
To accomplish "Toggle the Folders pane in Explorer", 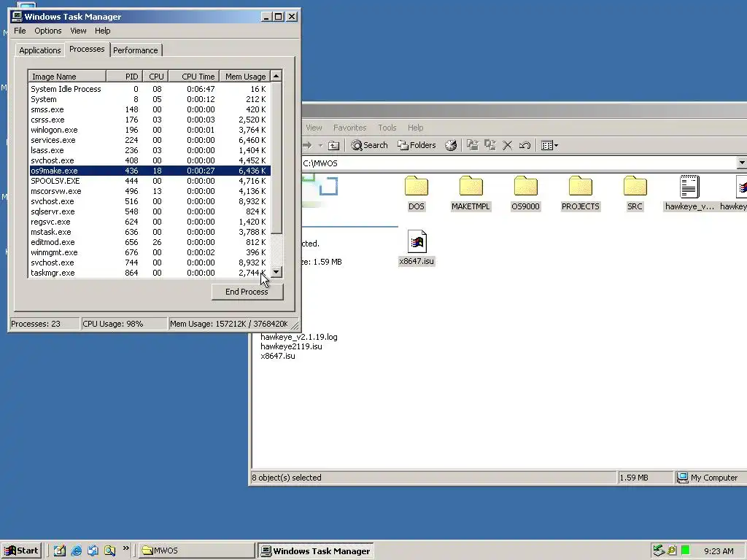I will tap(417, 145).
